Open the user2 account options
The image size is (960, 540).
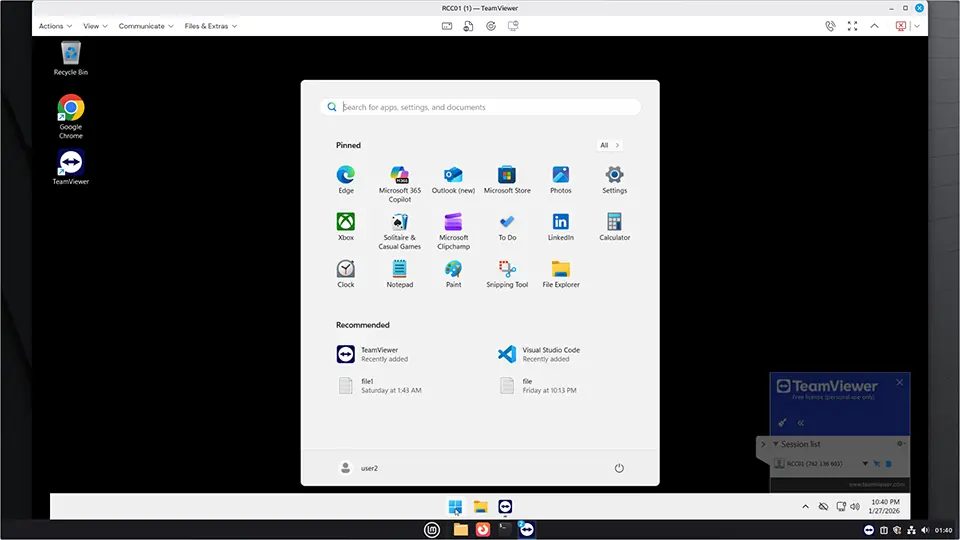point(359,468)
